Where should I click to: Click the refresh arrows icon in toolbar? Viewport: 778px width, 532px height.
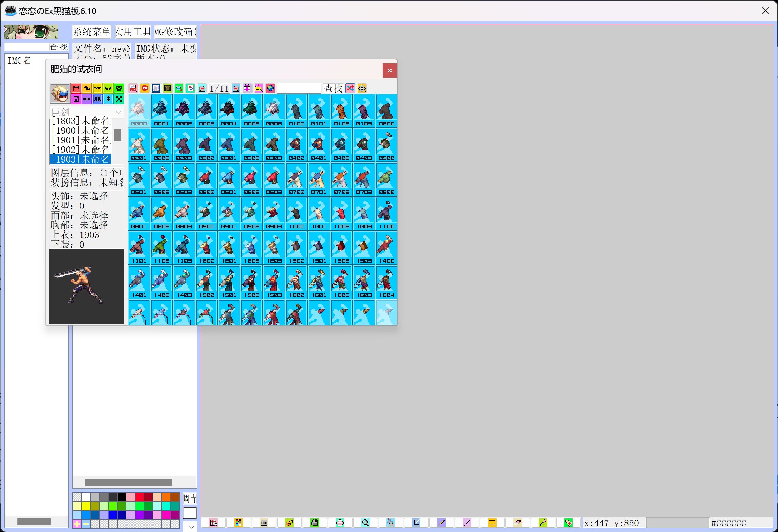point(190,88)
